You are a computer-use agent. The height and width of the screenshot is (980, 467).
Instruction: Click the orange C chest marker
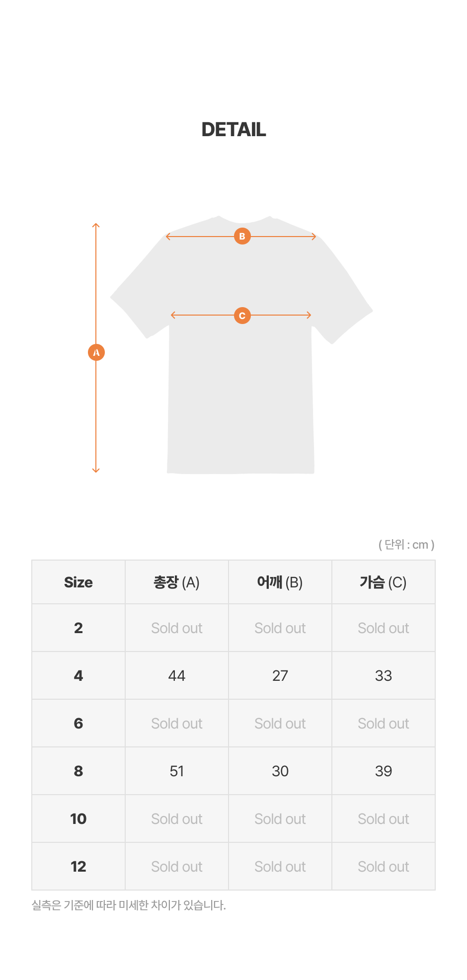point(242,316)
